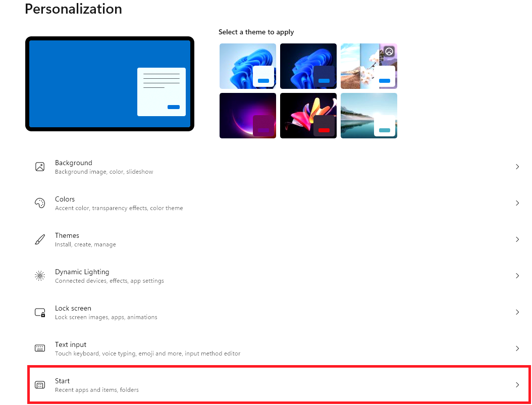The width and height of the screenshot is (532, 405).
Task: Expand the Text input row chevron
Action: pyautogui.click(x=517, y=348)
